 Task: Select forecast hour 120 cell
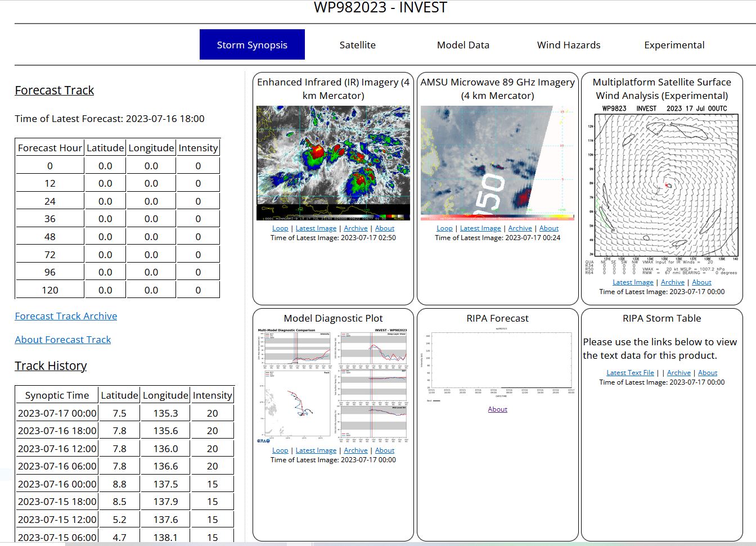point(50,290)
